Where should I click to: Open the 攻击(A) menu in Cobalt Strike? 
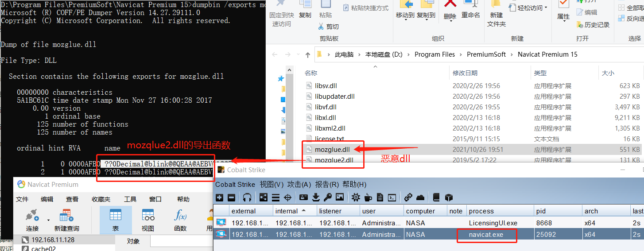coord(299,184)
